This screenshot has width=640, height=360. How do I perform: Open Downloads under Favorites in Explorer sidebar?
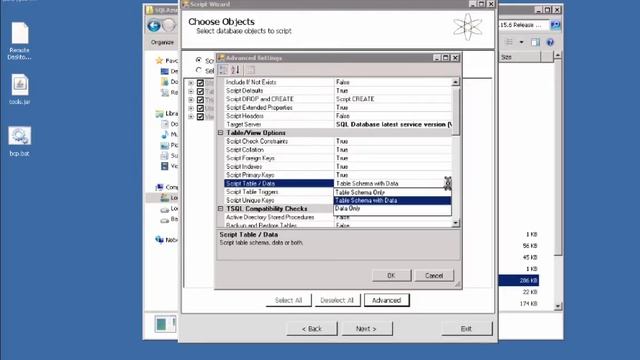[169, 82]
